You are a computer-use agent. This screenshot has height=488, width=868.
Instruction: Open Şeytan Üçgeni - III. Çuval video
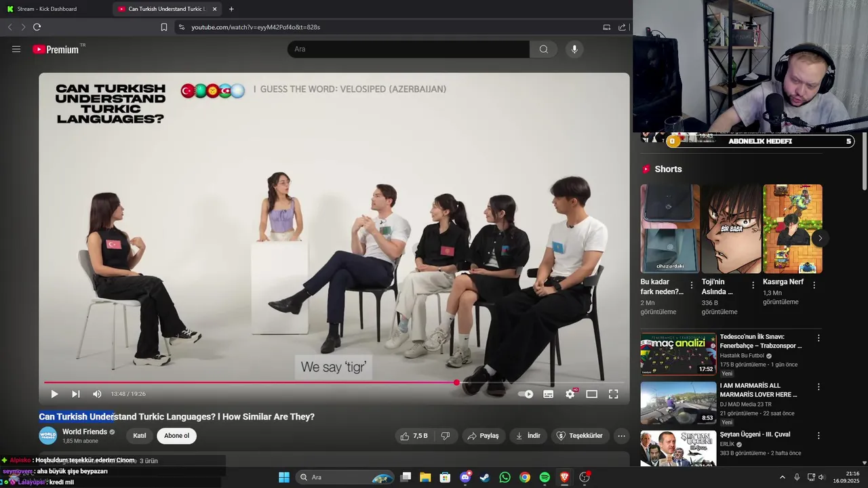click(755, 434)
